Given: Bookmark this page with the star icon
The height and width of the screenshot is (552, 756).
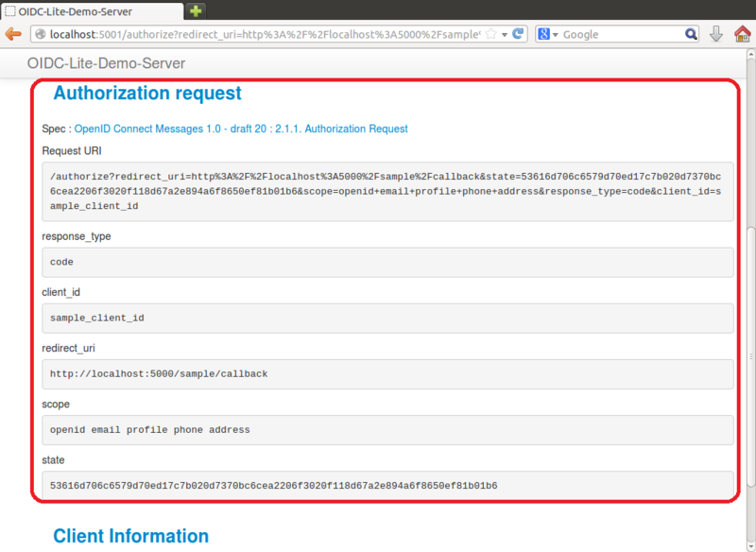Looking at the screenshot, I should [490, 34].
